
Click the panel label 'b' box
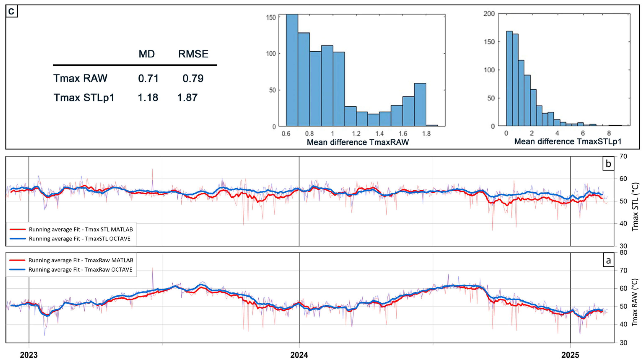pos(608,164)
